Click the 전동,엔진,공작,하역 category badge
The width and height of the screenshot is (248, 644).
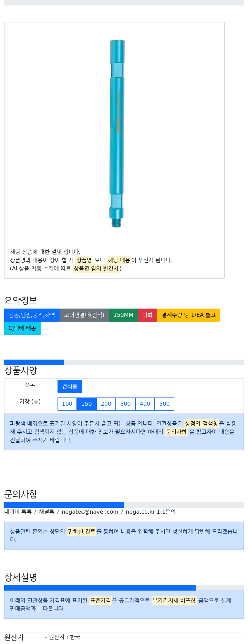click(32, 315)
